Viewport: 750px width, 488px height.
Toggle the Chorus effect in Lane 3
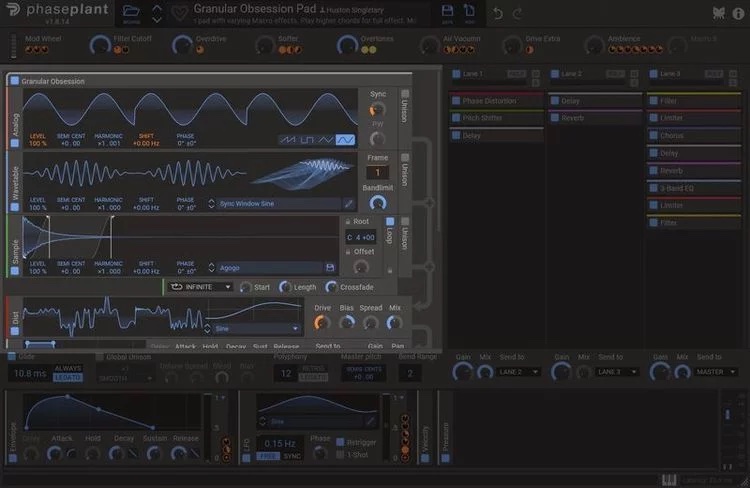tap(653, 135)
